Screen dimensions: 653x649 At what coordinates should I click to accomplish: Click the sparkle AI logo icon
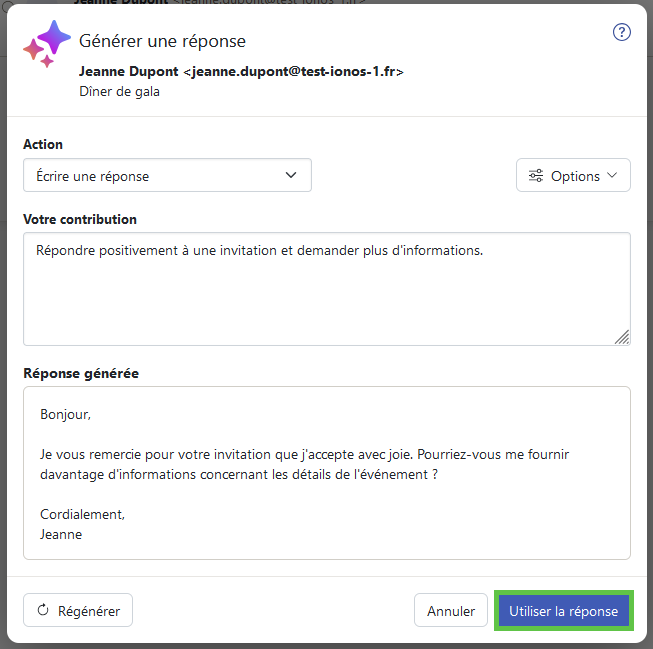(x=47, y=44)
